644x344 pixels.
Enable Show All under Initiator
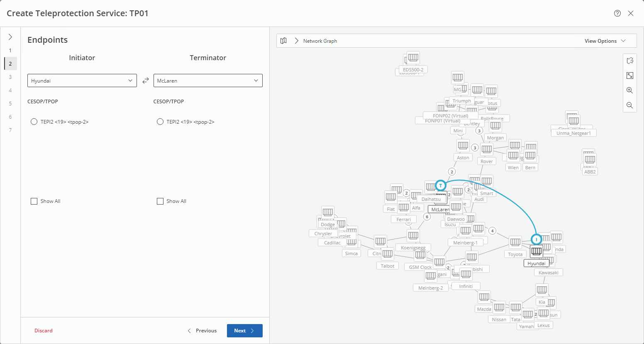[34, 201]
